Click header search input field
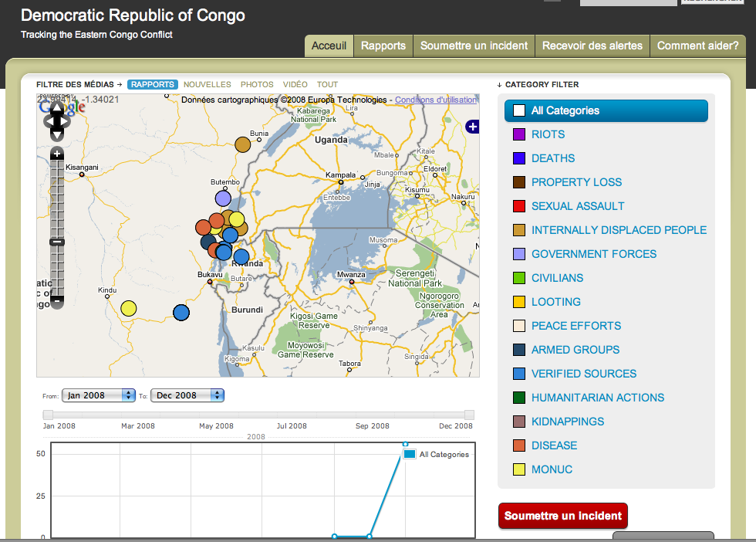This screenshot has height=542, width=756. [628, 2]
